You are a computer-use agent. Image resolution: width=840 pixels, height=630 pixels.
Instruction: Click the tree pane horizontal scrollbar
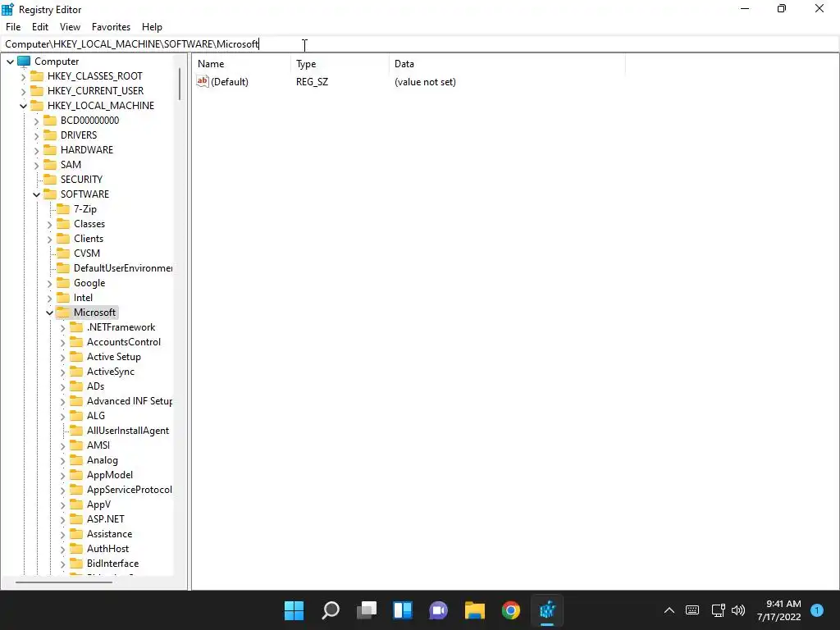[x=64, y=582]
